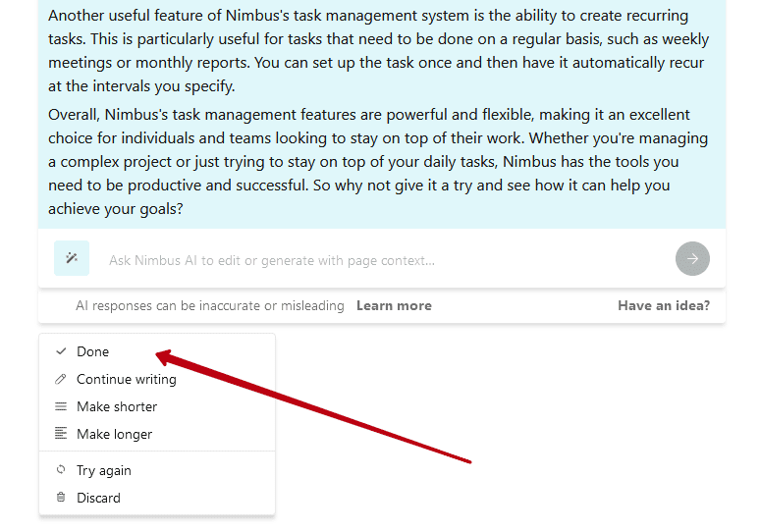Click the trash icon beside Discard
The width and height of the screenshot is (760, 532).
61,497
